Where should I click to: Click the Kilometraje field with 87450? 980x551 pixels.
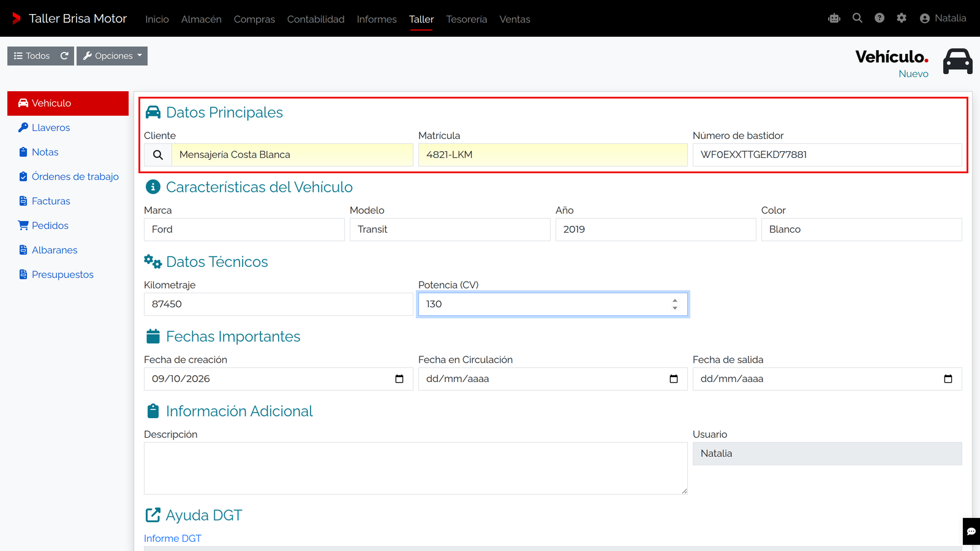point(279,304)
